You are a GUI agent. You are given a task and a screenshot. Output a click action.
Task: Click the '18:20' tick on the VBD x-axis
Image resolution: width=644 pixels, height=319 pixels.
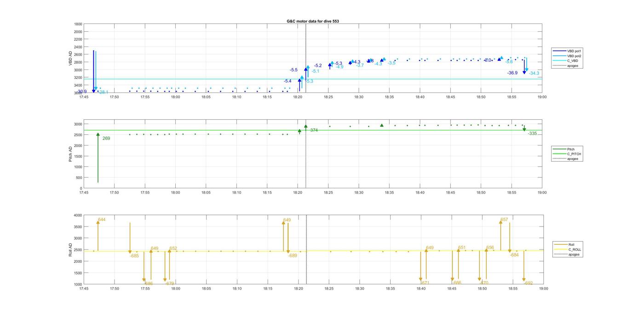tap(298, 97)
